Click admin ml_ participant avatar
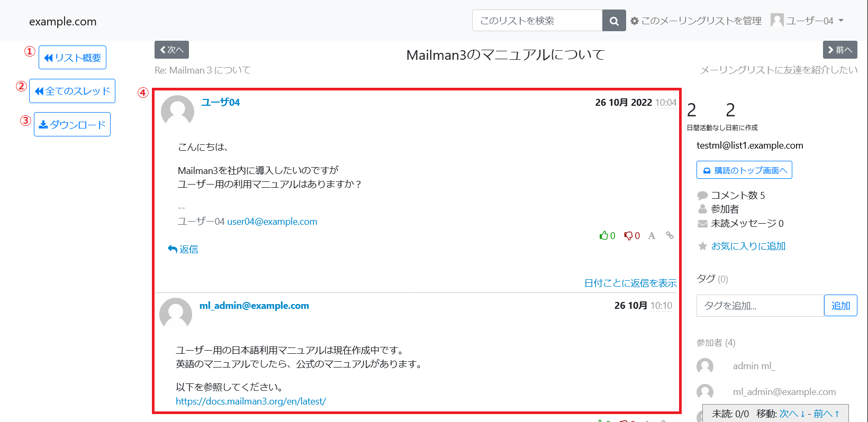 [x=705, y=366]
